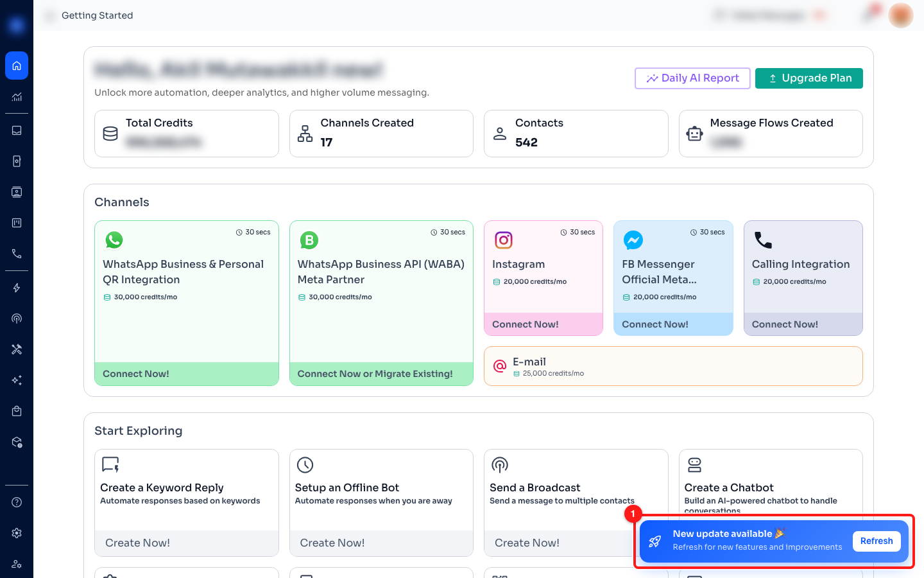Open the help question mark icon
The width and height of the screenshot is (924, 578).
[17, 502]
